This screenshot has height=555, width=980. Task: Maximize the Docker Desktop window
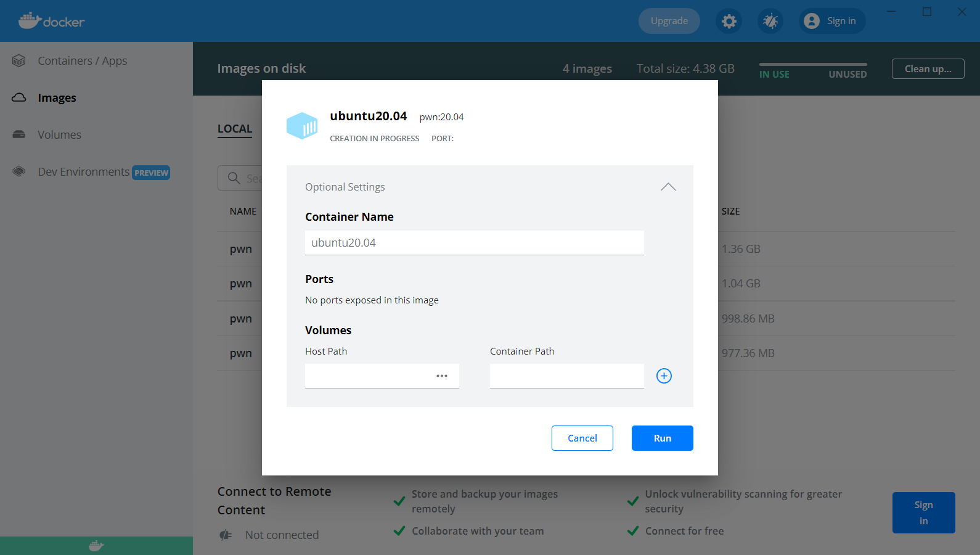pyautogui.click(x=926, y=12)
